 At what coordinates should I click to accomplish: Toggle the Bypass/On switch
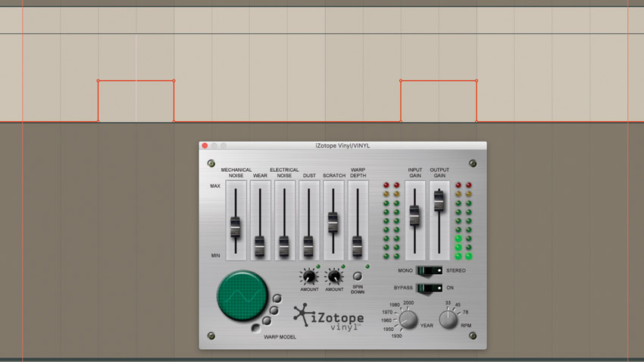(429, 288)
